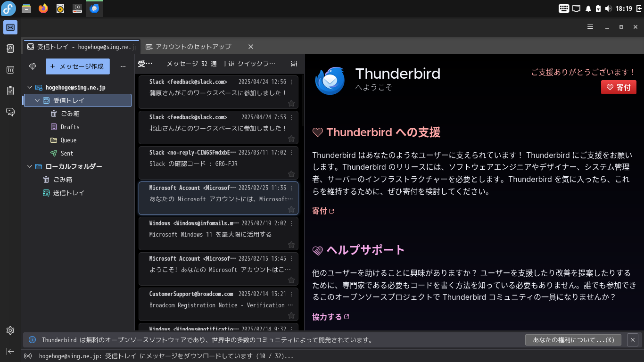The image size is (644, 362).
Task: Collapse the hogehoge@sing.ne.jp account tree
Action: pyautogui.click(x=30, y=87)
